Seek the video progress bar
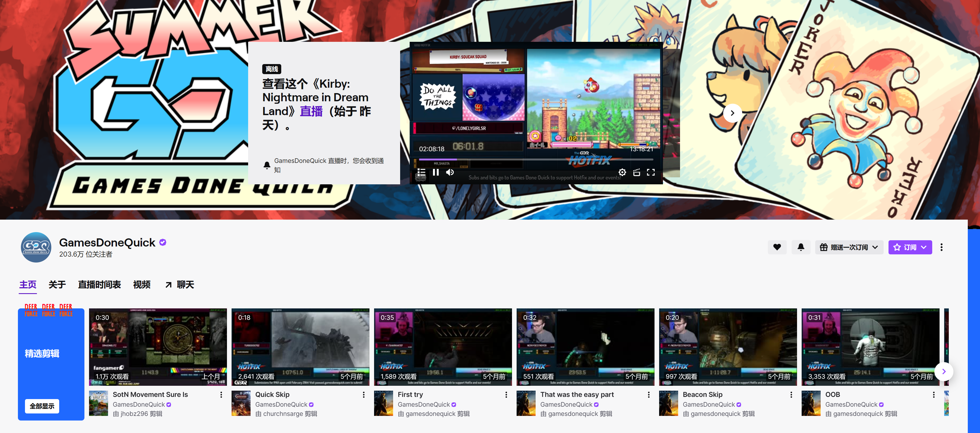The width and height of the screenshot is (980, 433). [536, 159]
